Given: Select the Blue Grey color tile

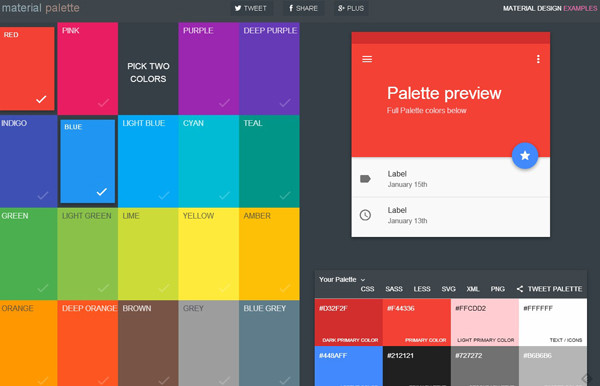Looking at the screenshot, I should 269,343.
